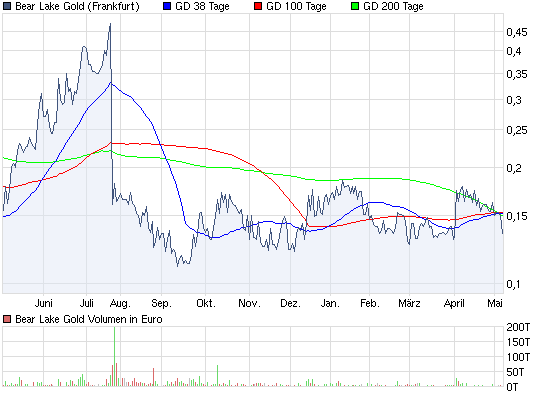The width and height of the screenshot is (545, 395).
Task: Click the 'Dez.' month axis label
Action: pos(290,303)
